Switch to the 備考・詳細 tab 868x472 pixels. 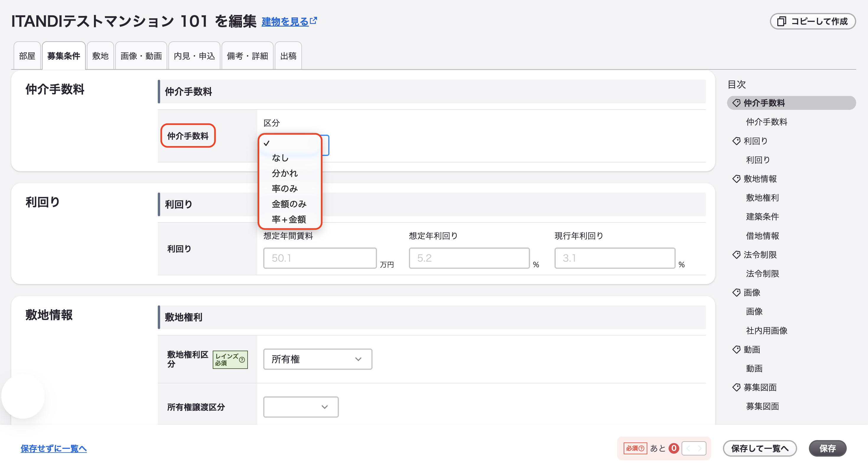[x=247, y=56]
